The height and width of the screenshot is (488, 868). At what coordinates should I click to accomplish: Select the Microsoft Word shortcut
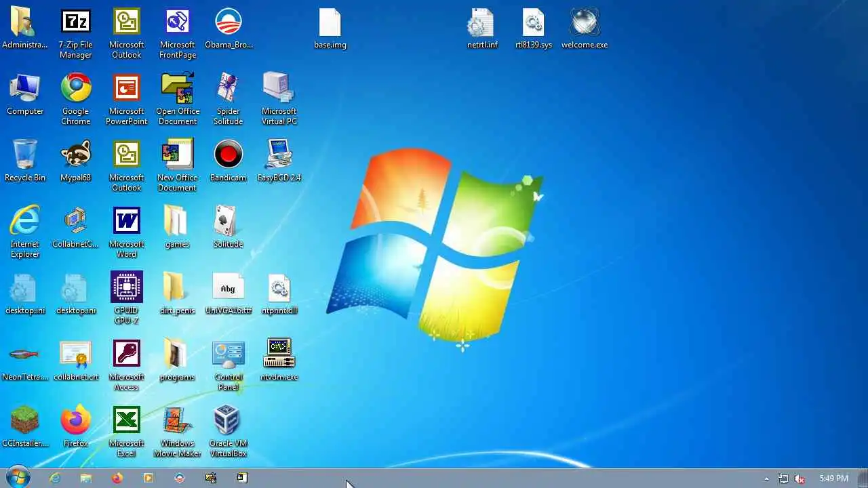127,232
